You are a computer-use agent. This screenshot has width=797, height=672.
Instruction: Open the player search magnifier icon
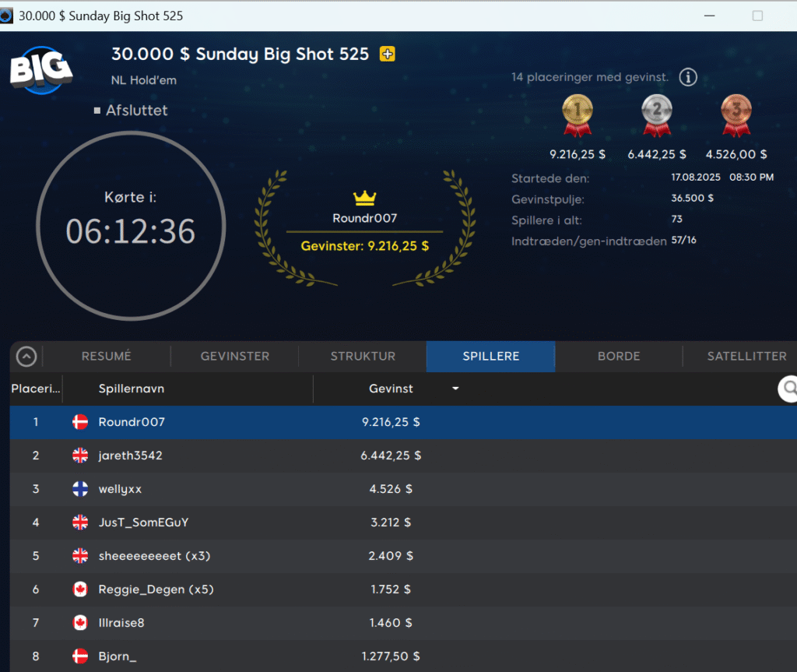click(788, 388)
